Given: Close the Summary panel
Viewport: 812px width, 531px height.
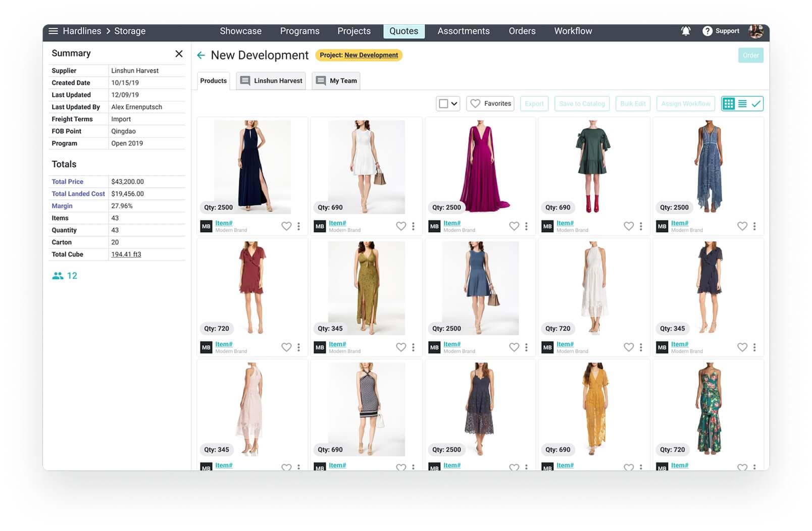Looking at the screenshot, I should [x=179, y=54].
